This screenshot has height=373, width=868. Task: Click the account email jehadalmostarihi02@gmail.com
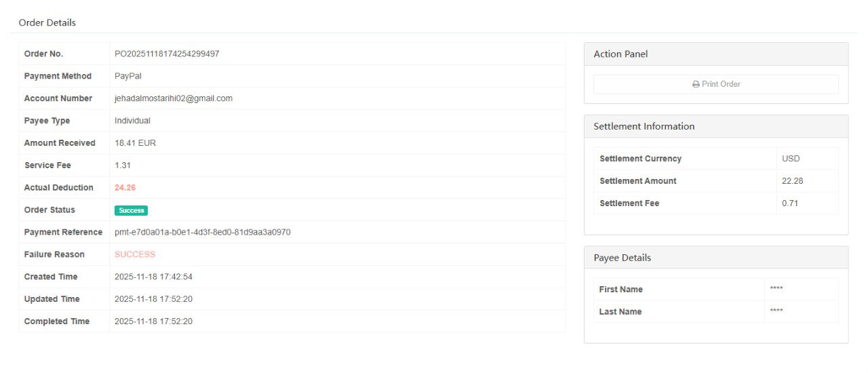coord(174,98)
